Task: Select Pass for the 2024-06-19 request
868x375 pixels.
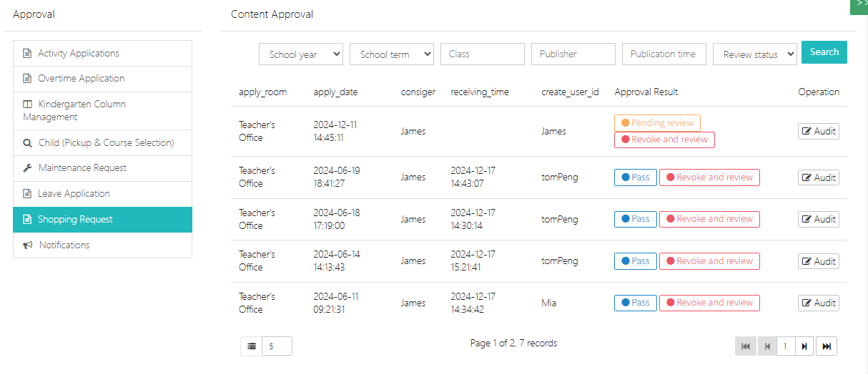Action: 635,177
